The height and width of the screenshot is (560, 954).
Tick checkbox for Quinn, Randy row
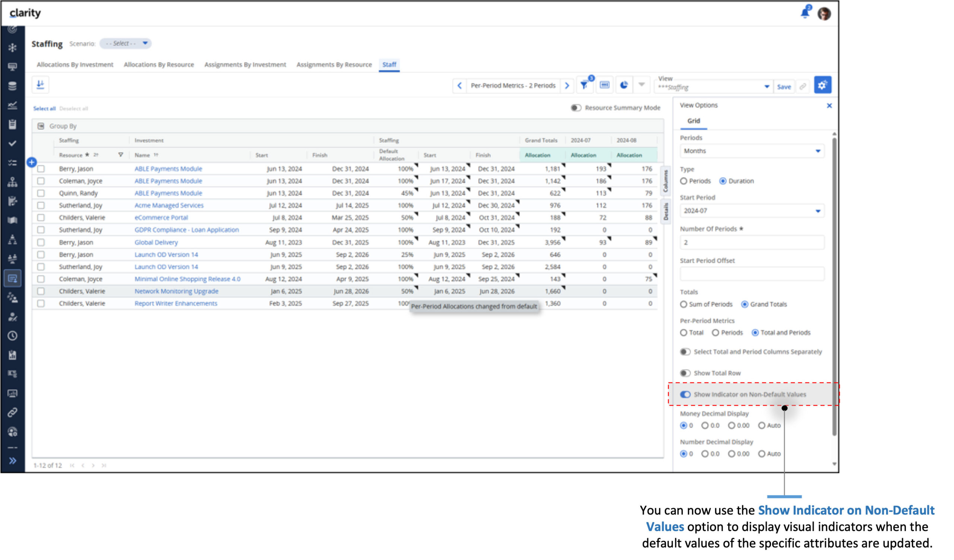pos(41,193)
